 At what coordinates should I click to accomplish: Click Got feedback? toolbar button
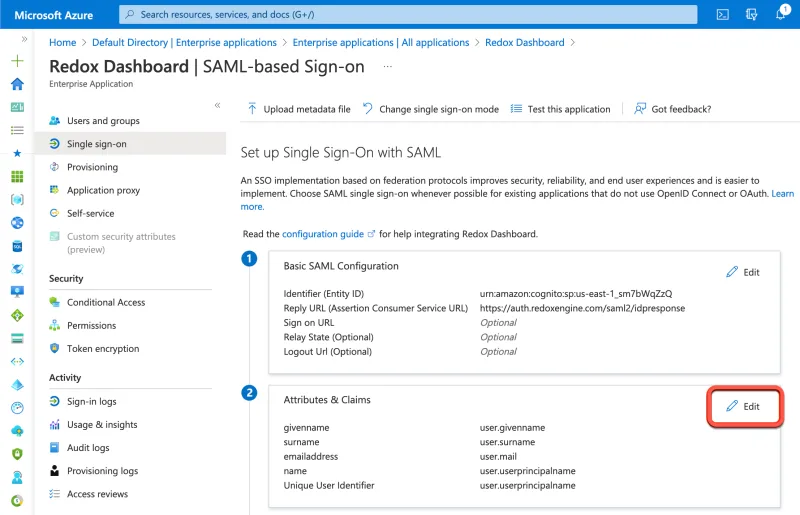coord(672,109)
